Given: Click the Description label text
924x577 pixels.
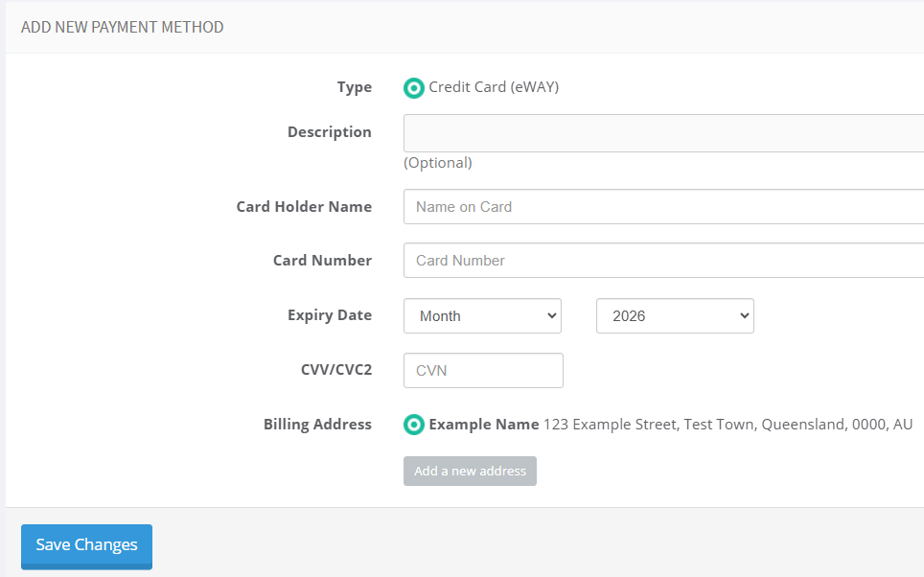Looking at the screenshot, I should click(330, 132).
